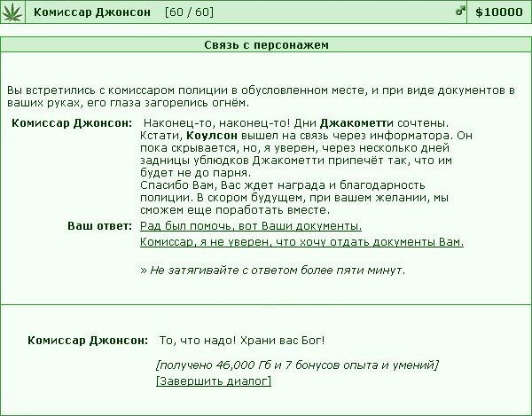Click the 'Завершить диалог' link
Viewport: 532px width, 416px height.
[x=213, y=381]
